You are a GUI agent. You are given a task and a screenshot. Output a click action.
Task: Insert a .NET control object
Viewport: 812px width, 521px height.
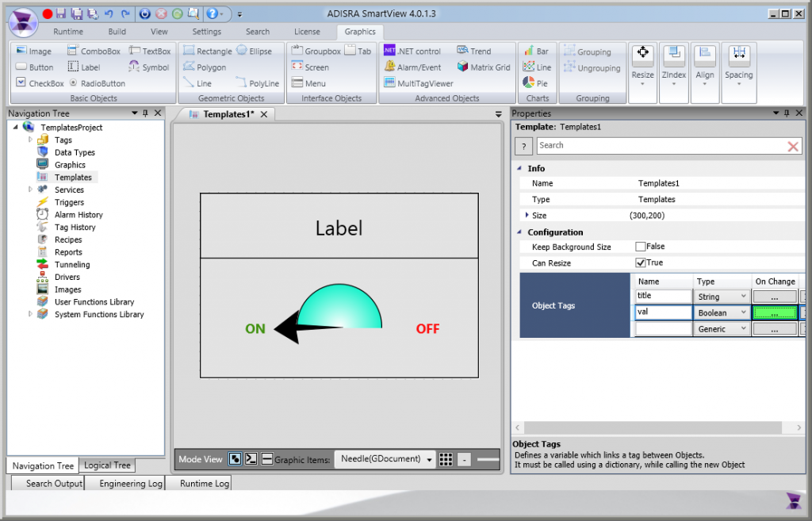tap(412, 52)
